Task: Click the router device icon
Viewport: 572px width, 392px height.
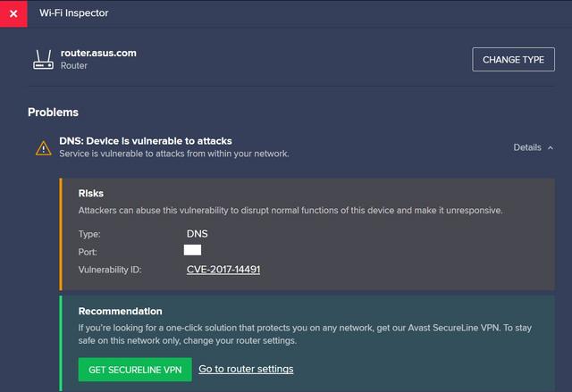Action: (x=44, y=60)
